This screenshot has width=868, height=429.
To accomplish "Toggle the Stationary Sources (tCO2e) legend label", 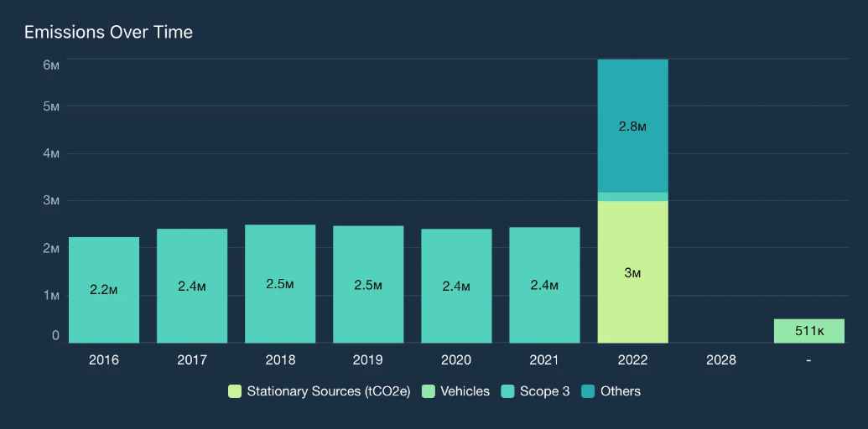I will (329, 391).
